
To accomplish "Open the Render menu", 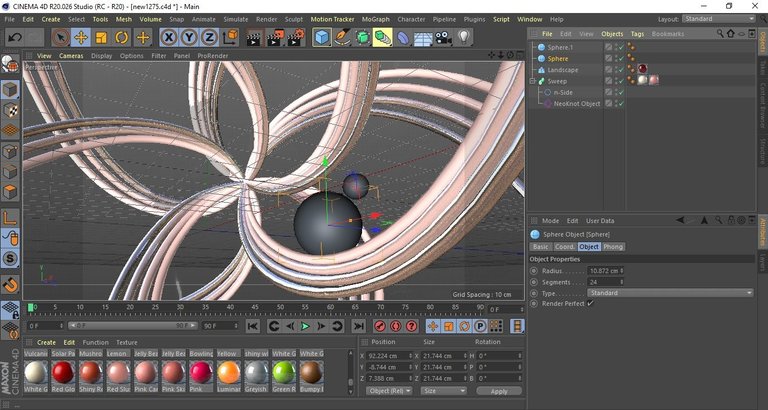I will 266,19.
